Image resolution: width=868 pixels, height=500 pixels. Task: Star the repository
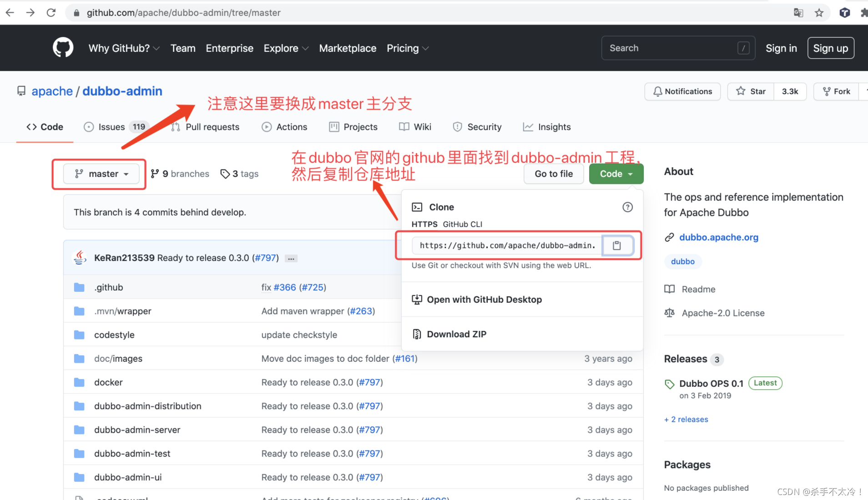751,91
